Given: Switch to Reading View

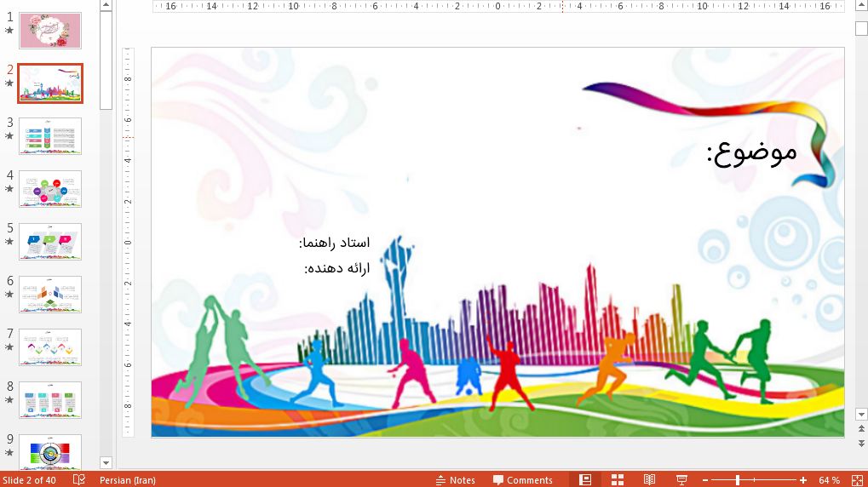Looking at the screenshot, I should pyautogui.click(x=649, y=480).
